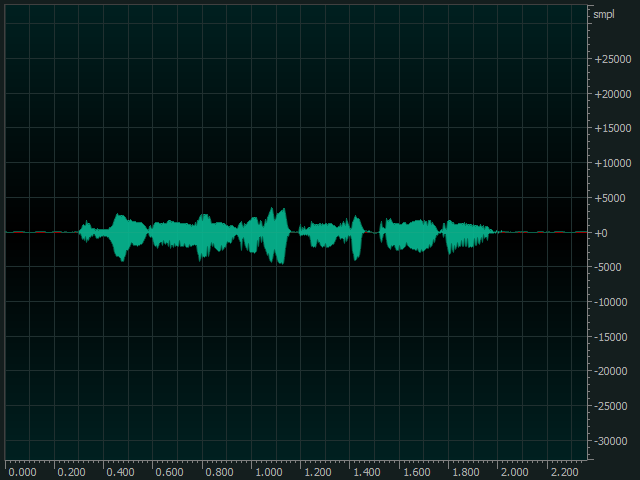Click the +20000 amplitude scale label
The width and height of the screenshot is (640, 480).
613,94
